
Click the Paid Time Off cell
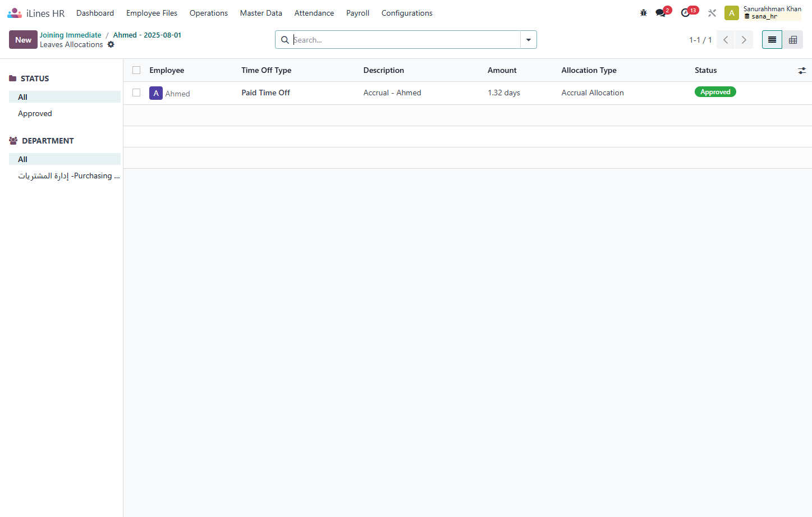click(x=266, y=93)
